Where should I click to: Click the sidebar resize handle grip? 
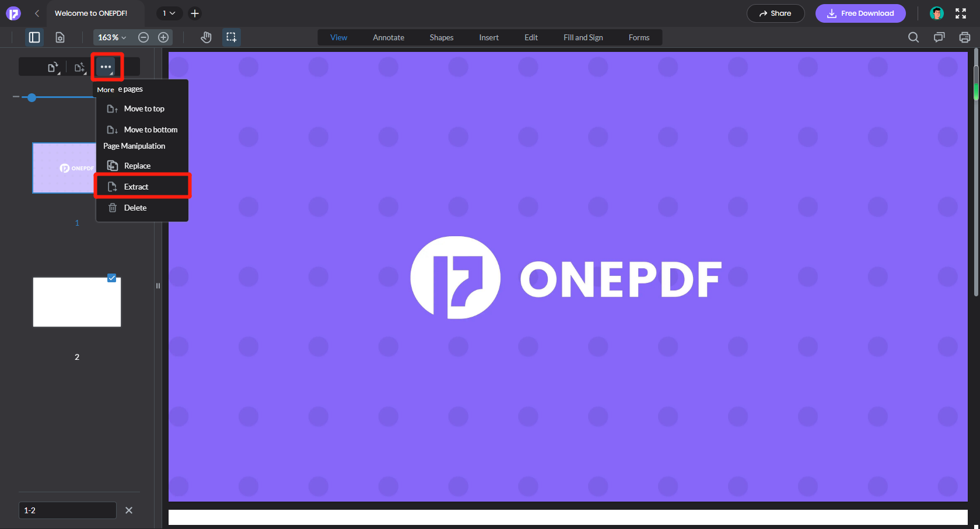click(x=157, y=286)
